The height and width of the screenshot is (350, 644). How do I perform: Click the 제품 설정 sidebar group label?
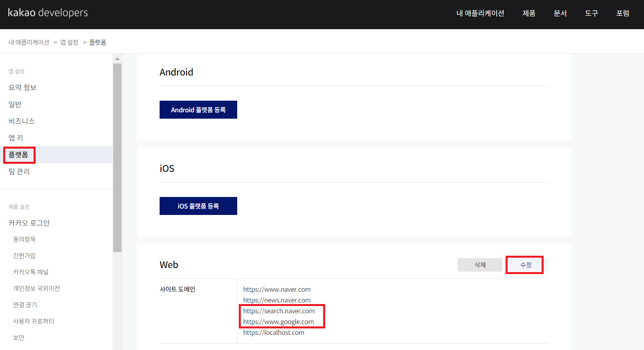(x=19, y=207)
